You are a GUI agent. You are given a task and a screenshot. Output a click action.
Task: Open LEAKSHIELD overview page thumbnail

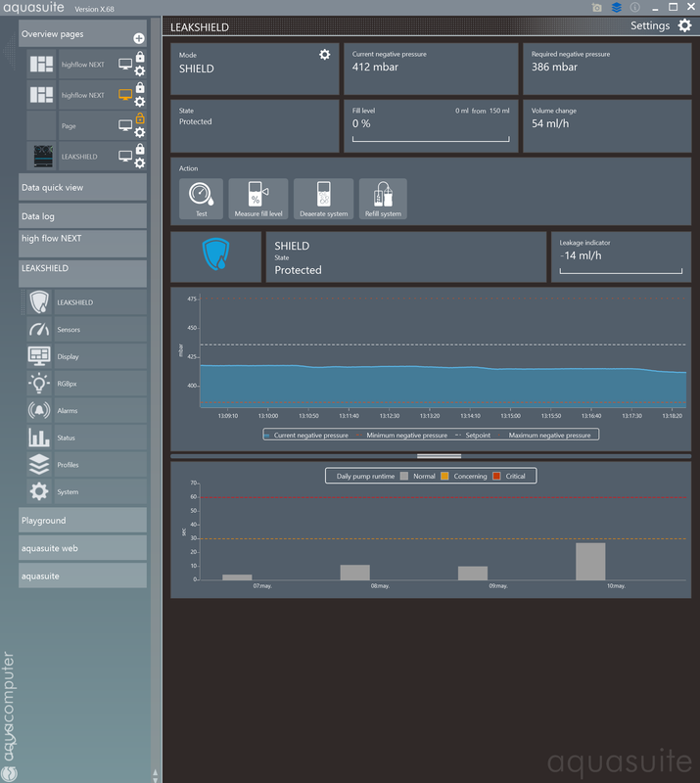click(43, 157)
